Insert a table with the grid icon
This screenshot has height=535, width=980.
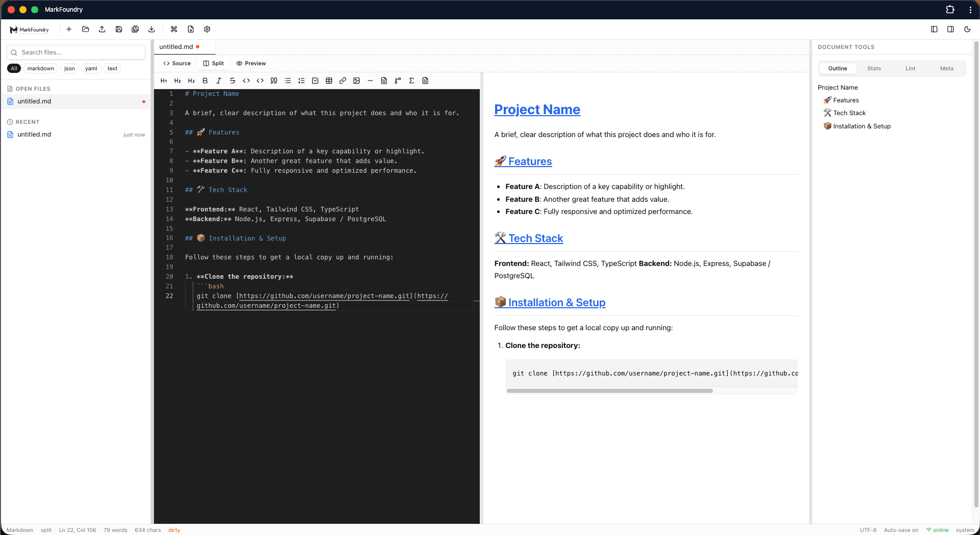(329, 81)
